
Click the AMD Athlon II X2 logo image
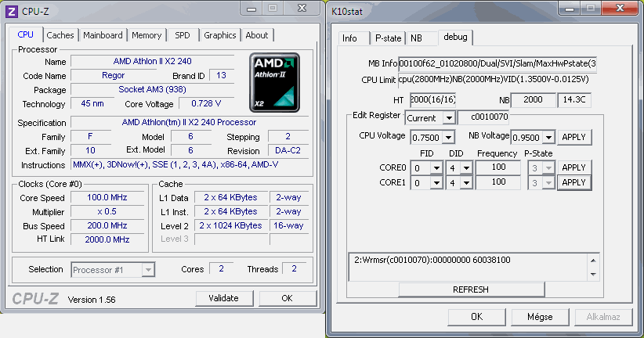point(274,82)
